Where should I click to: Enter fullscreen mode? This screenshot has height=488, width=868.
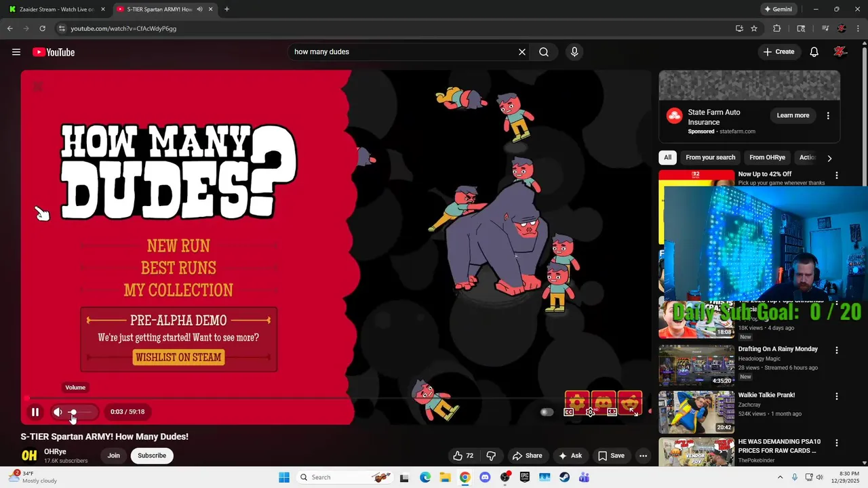click(x=633, y=411)
